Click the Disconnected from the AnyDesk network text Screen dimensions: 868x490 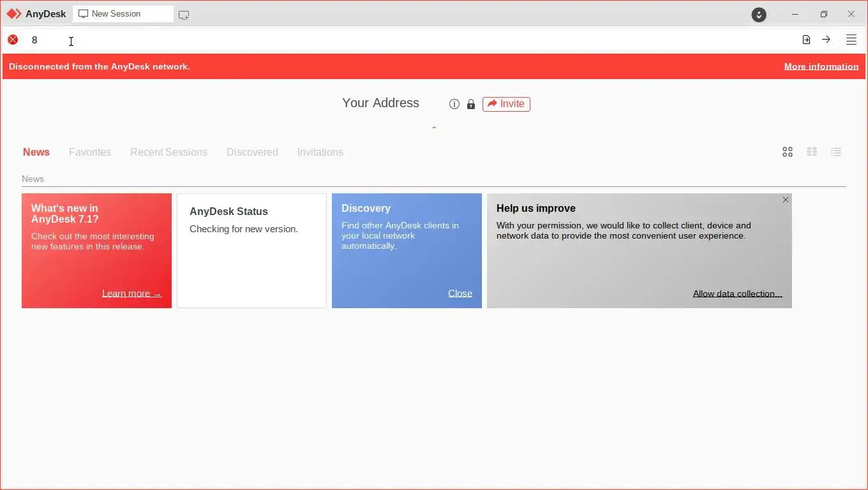pyautogui.click(x=100, y=66)
